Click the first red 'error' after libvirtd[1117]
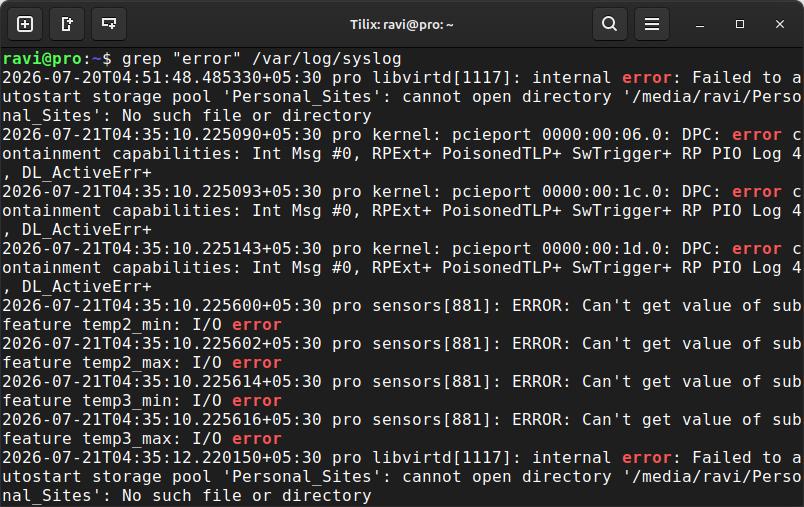 click(646, 78)
